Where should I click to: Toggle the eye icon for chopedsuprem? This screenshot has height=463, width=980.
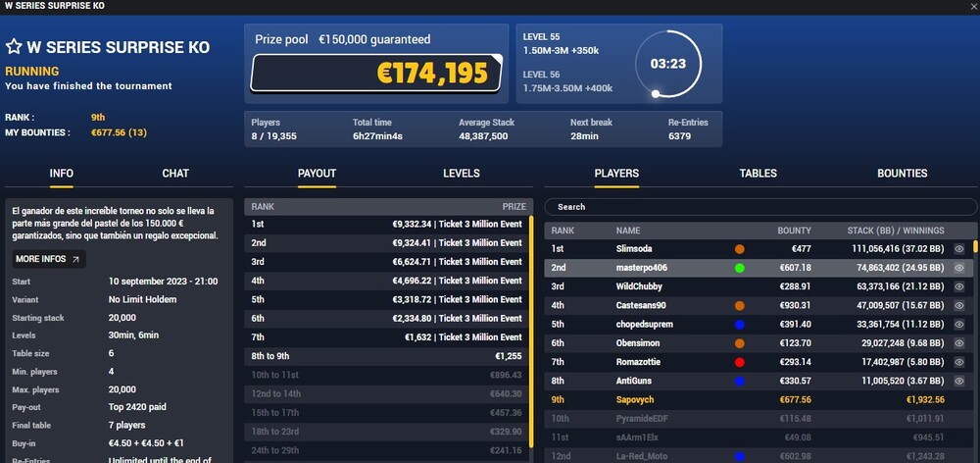(959, 324)
